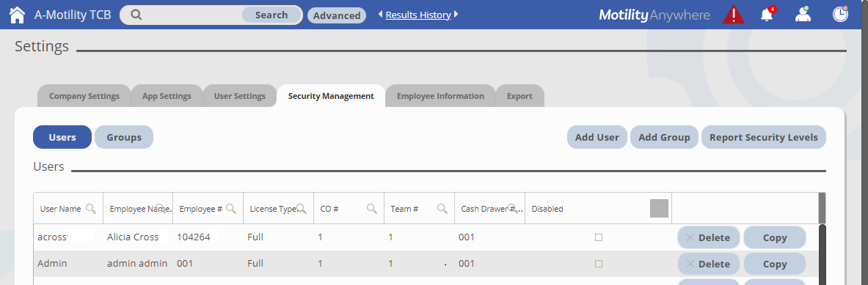Open the red warning alert icon

tap(734, 15)
